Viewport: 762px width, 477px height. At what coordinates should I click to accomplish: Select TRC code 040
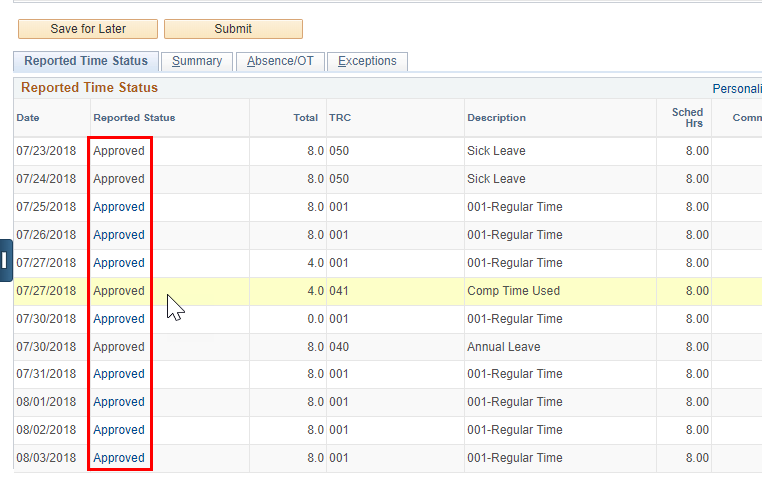[x=339, y=347]
